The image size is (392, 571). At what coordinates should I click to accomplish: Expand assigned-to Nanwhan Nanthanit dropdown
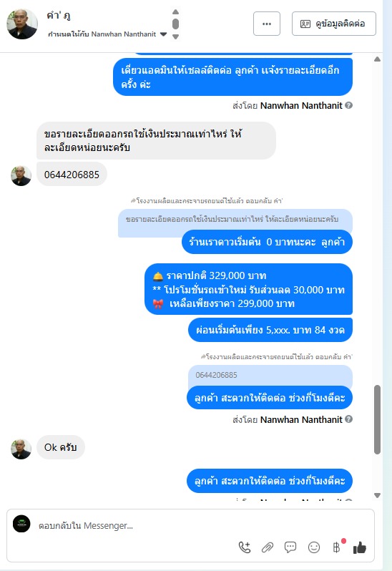point(163,34)
